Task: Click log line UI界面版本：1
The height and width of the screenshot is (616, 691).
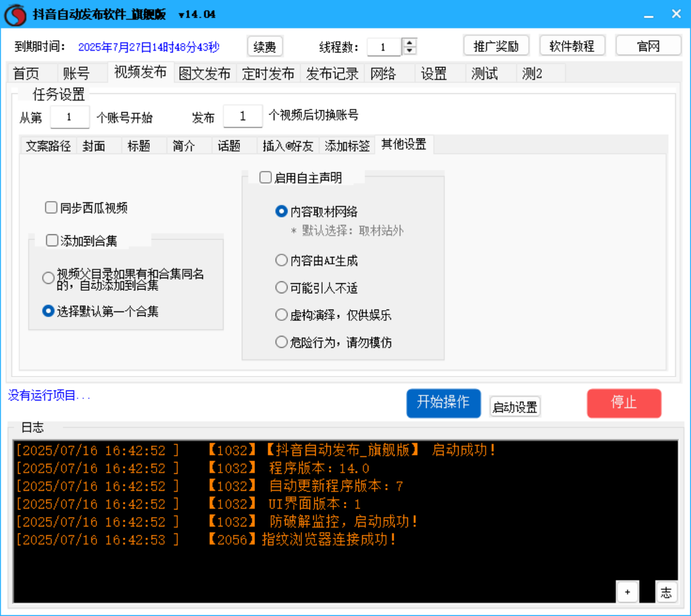Action: tap(189, 504)
